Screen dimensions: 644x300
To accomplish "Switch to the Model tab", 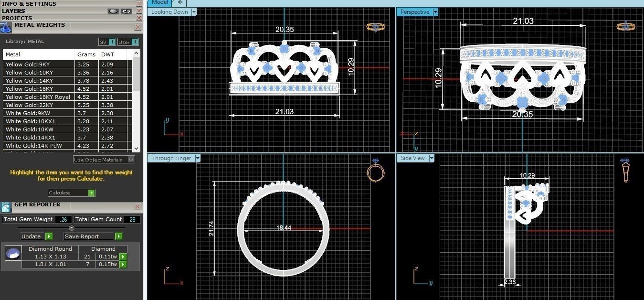I will 159,2.
